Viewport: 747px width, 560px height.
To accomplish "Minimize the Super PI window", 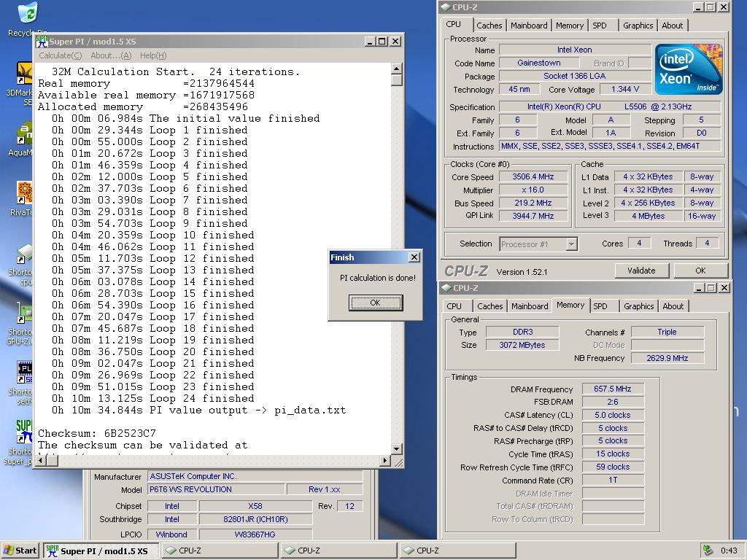I will [370, 42].
